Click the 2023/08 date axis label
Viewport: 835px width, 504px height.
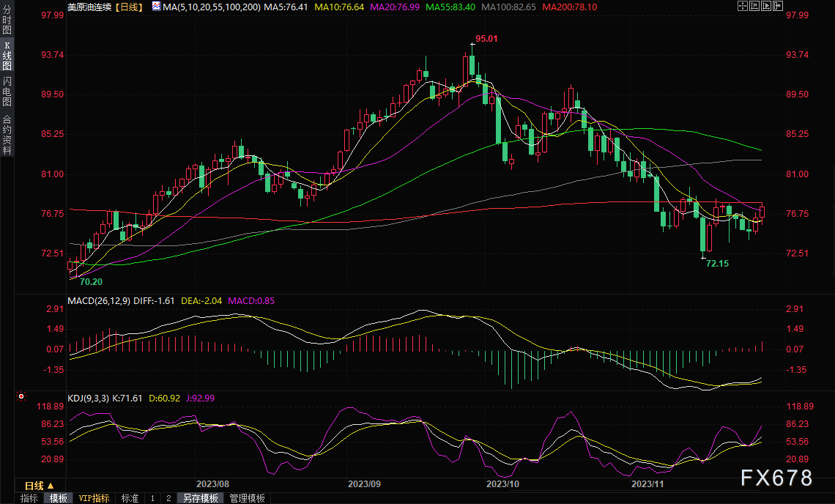tap(212, 483)
